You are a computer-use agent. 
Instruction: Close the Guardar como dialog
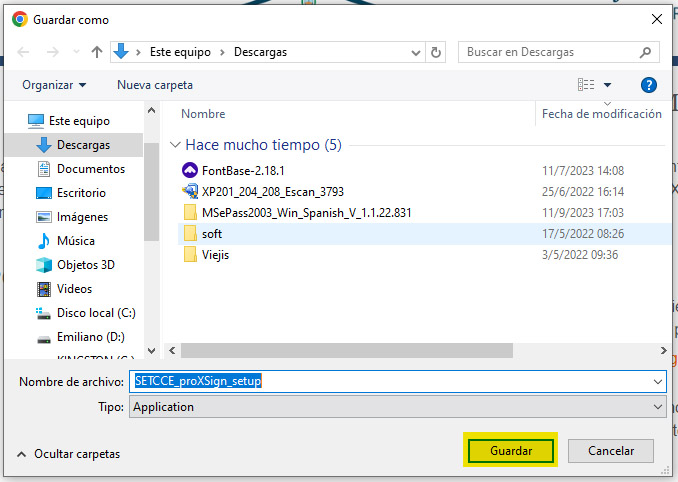[x=657, y=19]
